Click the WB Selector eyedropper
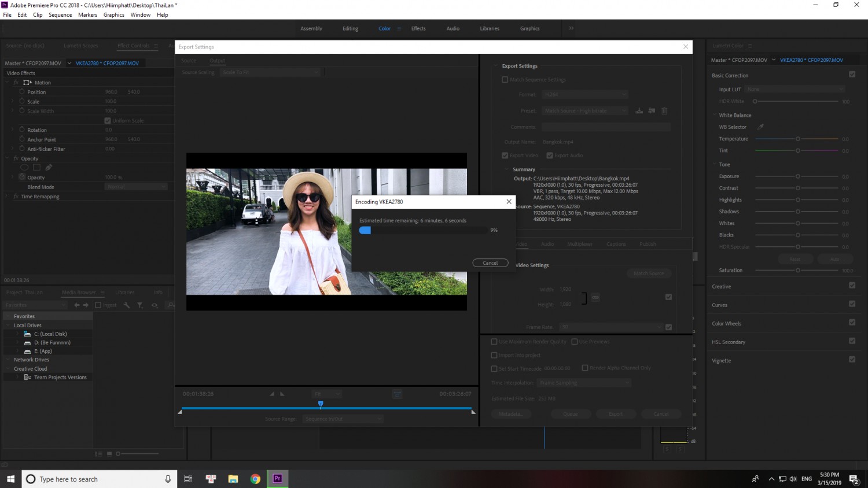868x488 pixels. [x=760, y=127]
